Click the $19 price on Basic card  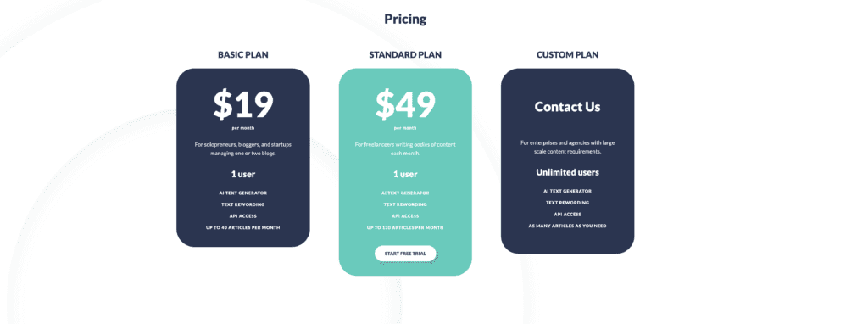click(243, 104)
